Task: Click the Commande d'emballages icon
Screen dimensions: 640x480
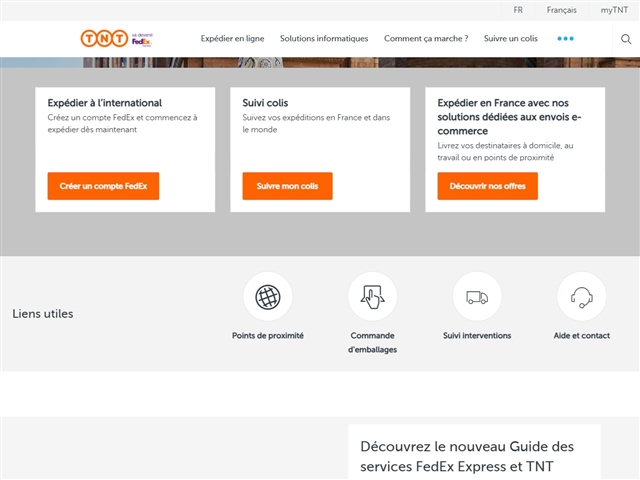Action: coord(372,297)
